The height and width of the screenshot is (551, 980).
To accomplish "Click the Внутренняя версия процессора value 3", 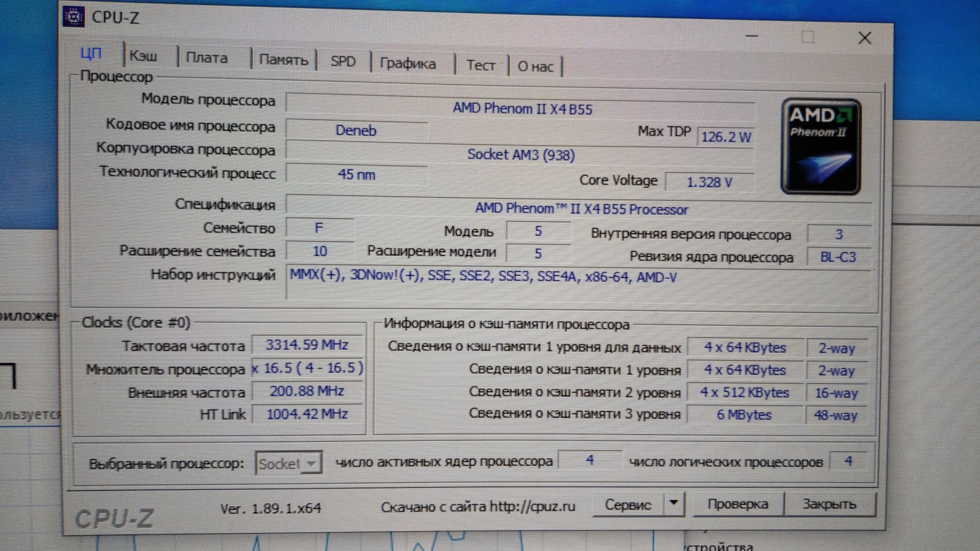I will [838, 234].
